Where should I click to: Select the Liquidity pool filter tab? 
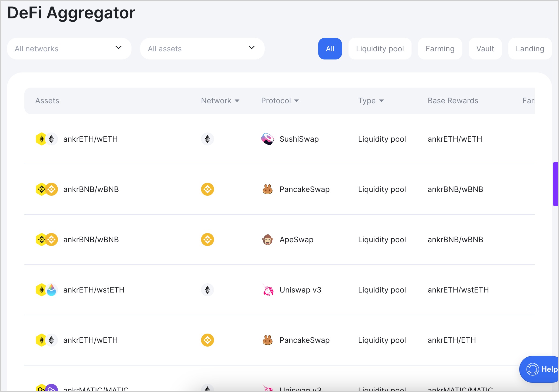coord(380,48)
